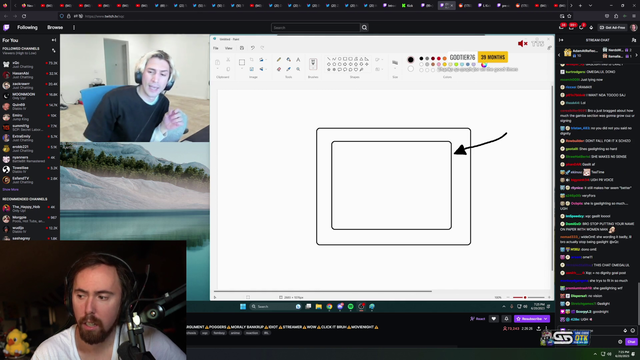Screen dimensions: 640x360
Task: Click the rectangular Select tool in Paint
Action: click(x=242, y=62)
